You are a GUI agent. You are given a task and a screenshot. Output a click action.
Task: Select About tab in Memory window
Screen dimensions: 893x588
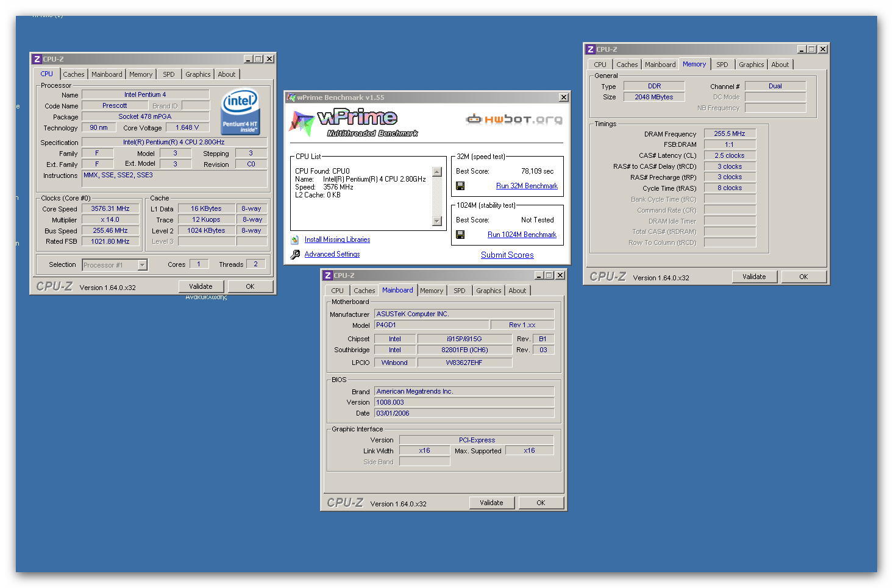(780, 65)
